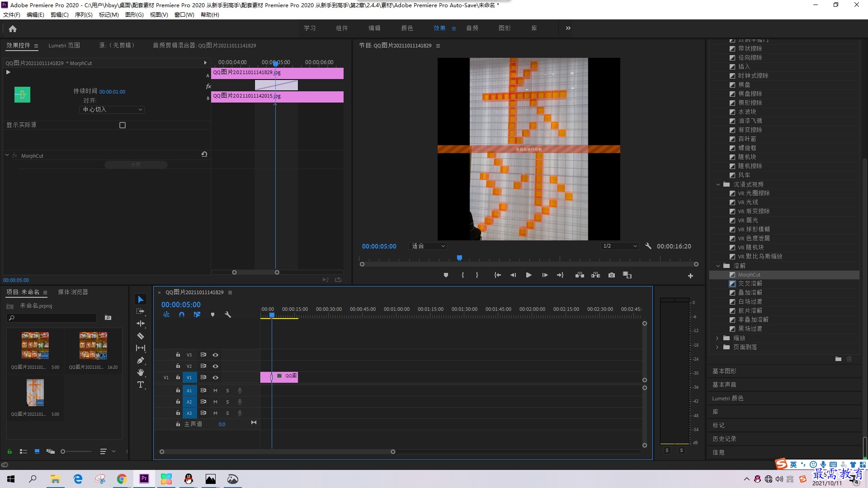Click the Lift button icon

coord(580,275)
